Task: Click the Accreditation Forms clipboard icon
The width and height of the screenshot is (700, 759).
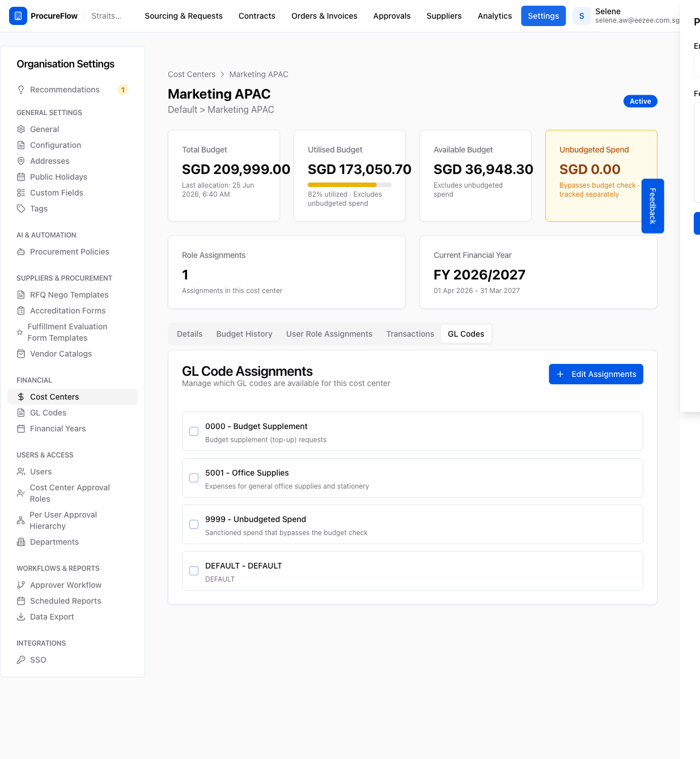Action: [21, 311]
